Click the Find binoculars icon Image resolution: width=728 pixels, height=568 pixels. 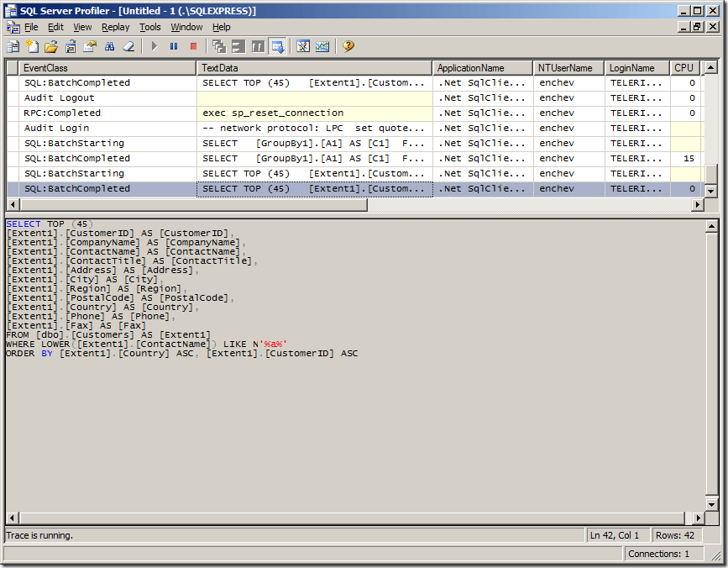point(109,46)
